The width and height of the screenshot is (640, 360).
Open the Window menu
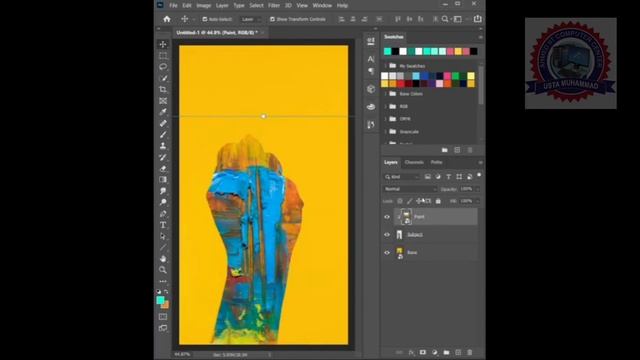pyautogui.click(x=322, y=5)
